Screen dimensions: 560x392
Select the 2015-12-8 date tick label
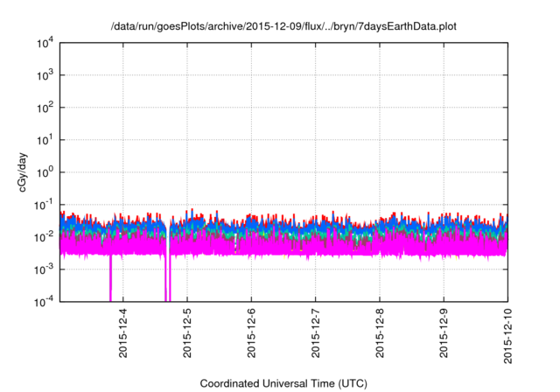(380, 333)
